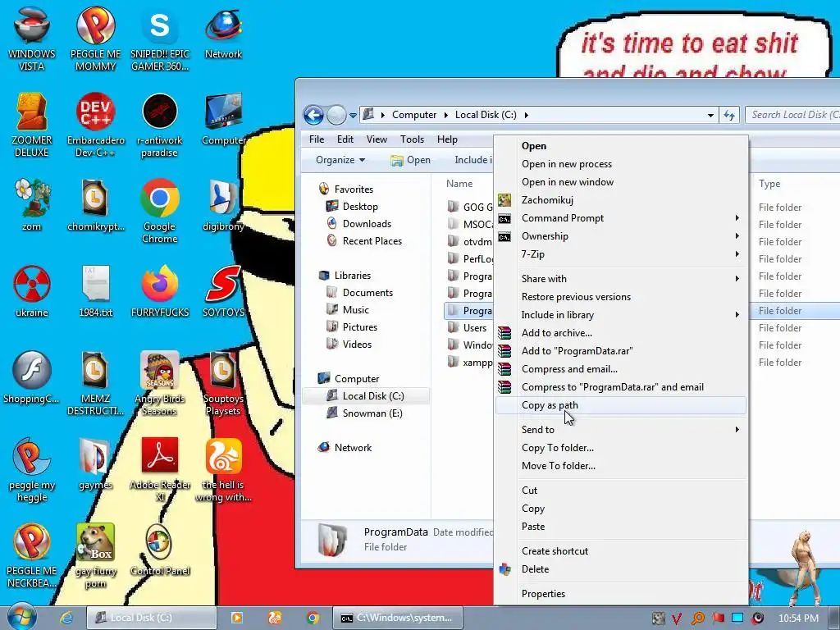Screen dimensions: 840x630
Task: Select the zom plant icon
Action: click(32, 204)
